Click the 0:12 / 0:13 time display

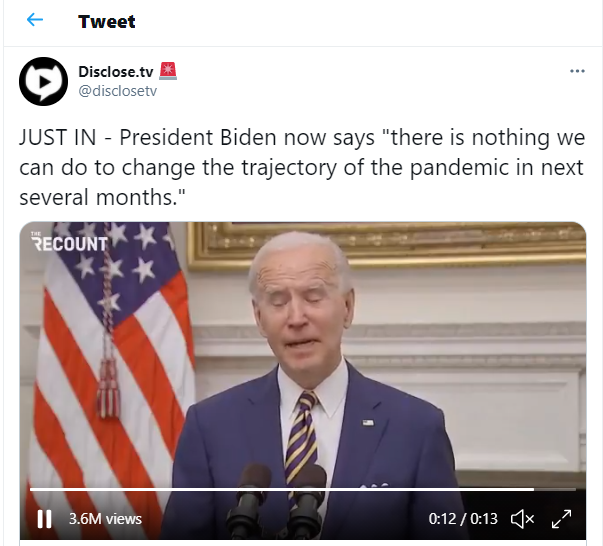[463, 519]
